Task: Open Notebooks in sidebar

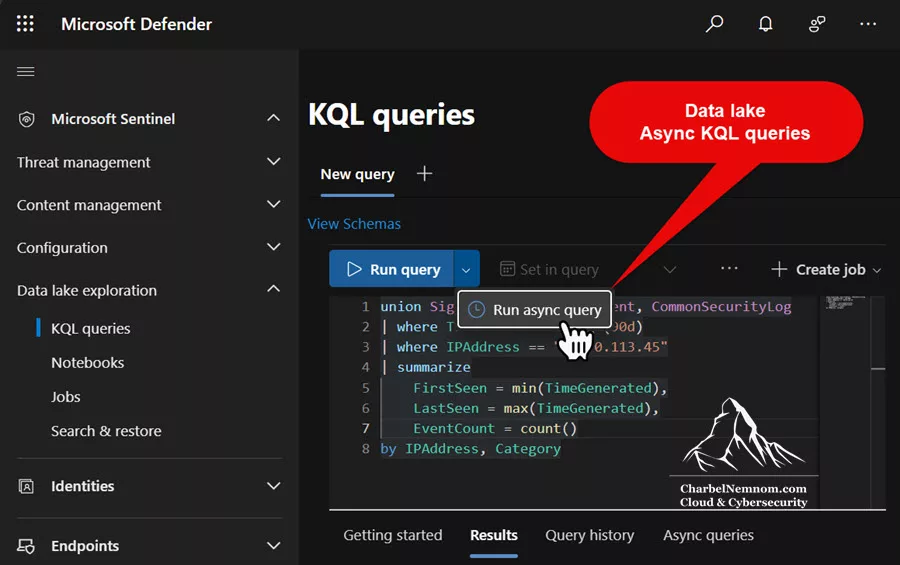Action: tap(87, 363)
